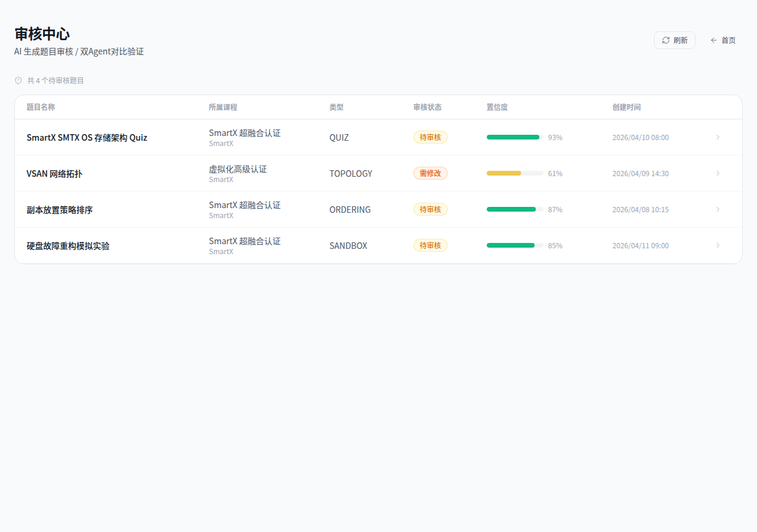Open the SmartX SMTX OS 存储架构 Quiz title
This screenshot has width=757, height=532.
coord(87,137)
